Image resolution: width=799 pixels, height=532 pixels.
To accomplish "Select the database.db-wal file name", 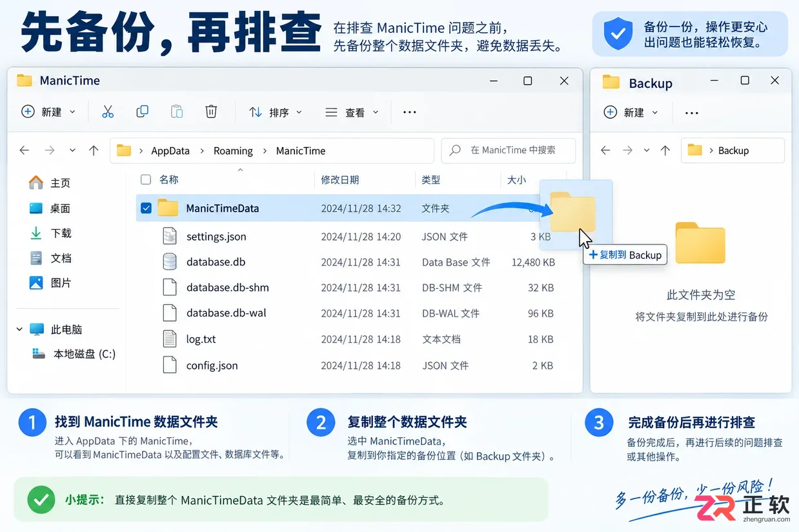I will pos(227,313).
